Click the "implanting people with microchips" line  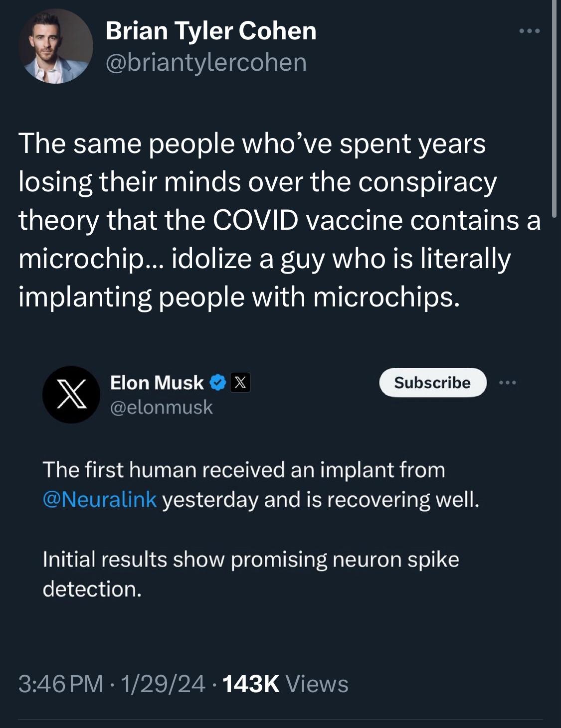click(238, 297)
